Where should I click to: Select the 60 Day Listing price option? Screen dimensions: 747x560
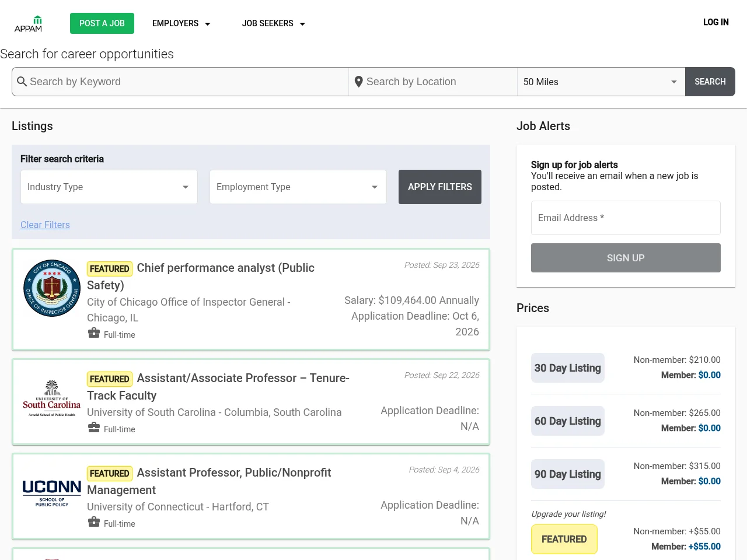[x=568, y=421]
